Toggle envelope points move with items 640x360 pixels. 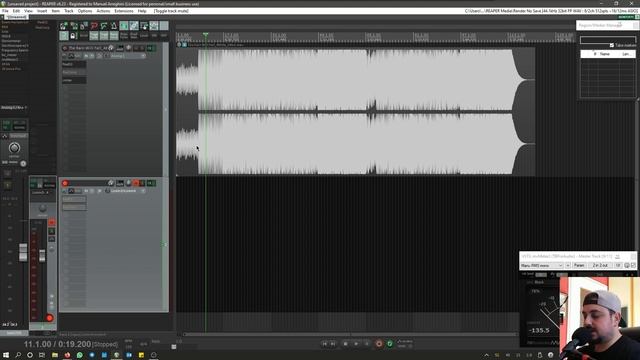[154, 26]
